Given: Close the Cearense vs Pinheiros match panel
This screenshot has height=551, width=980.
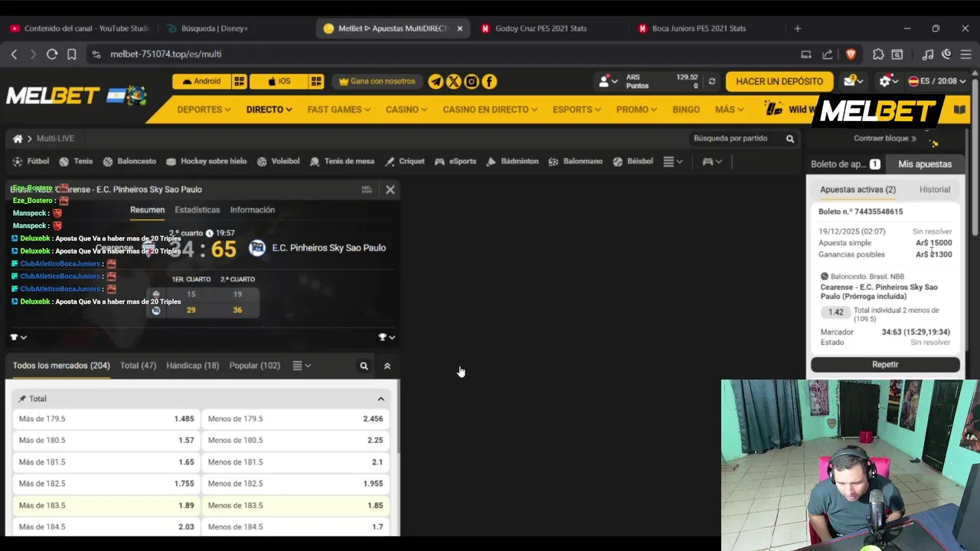Looking at the screenshot, I should tap(390, 189).
